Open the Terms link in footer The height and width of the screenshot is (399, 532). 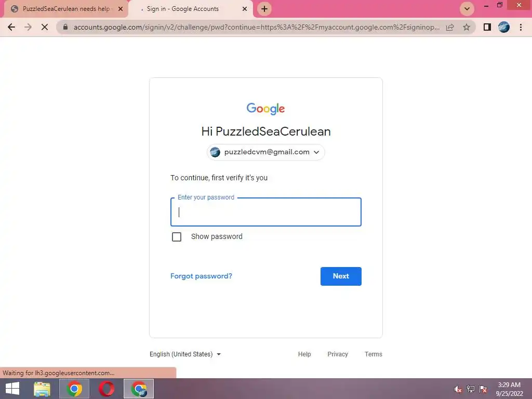pyautogui.click(x=373, y=354)
